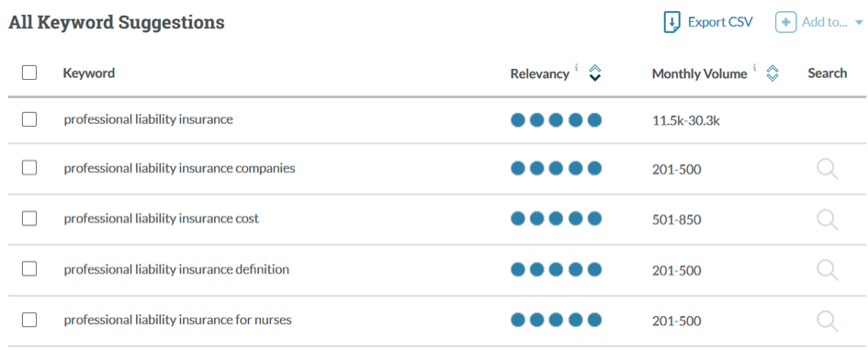
Task: Select checkbox for professional liability insurance cost
Action: pyautogui.click(x=29, y=219)
